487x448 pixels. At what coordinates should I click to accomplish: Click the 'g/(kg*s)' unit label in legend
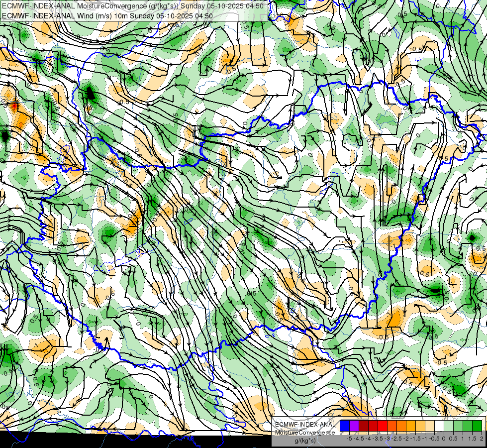pyautogui.click(x=305, y=441)
